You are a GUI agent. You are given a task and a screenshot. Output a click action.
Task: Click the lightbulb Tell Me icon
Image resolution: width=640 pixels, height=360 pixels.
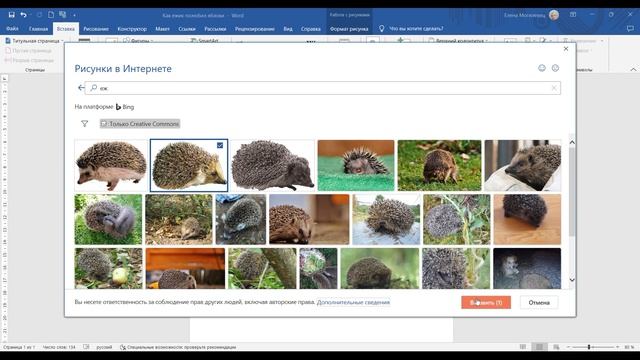(381, 29)
